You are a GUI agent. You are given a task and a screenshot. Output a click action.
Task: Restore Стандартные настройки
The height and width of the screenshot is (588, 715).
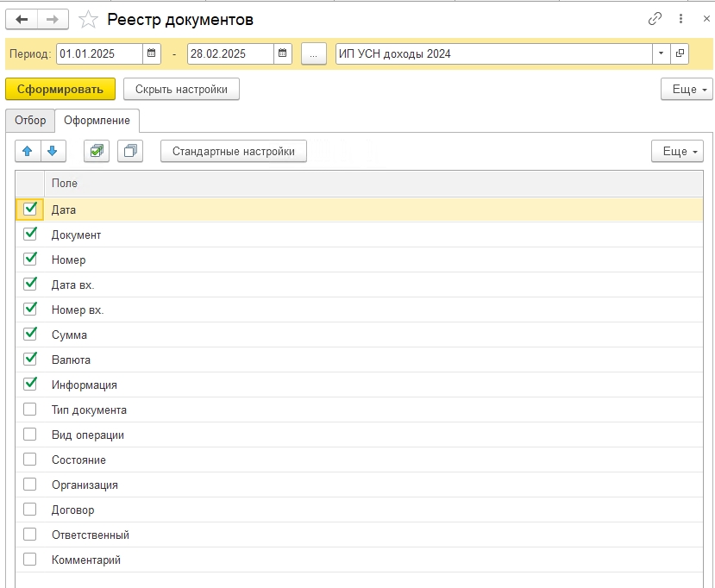[x=234, y=151]
